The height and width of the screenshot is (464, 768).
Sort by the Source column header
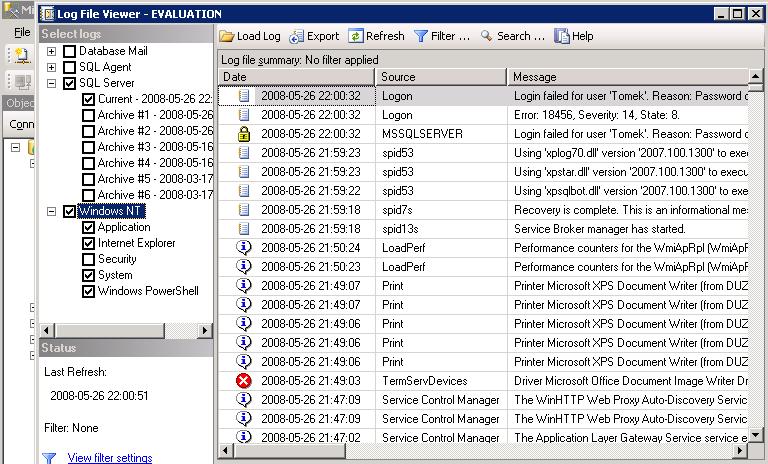[x=441, y=77]
